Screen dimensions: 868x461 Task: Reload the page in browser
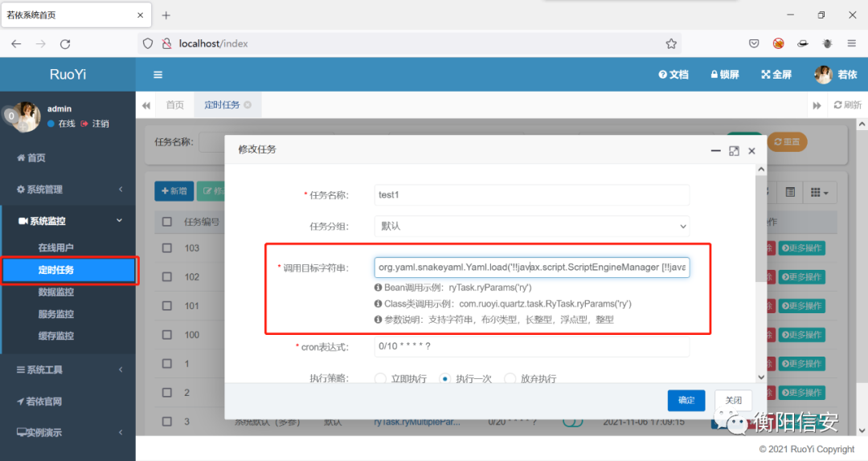(65, 43)
